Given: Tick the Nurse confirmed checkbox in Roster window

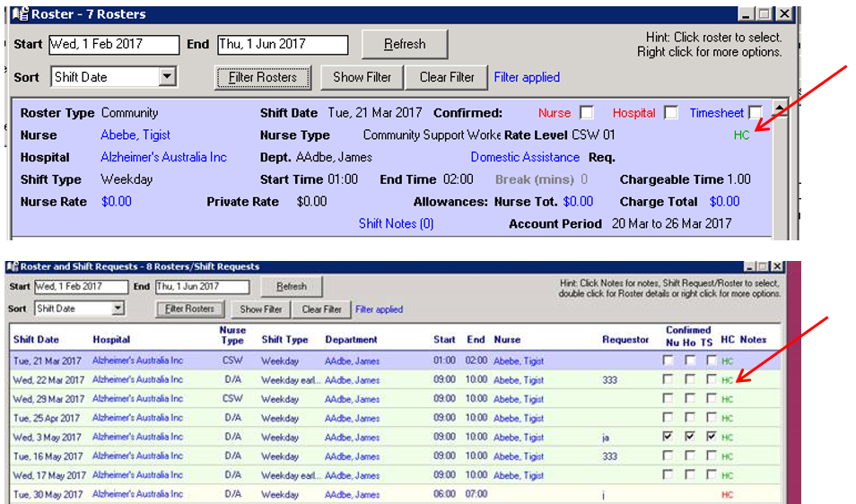Looking at the screenshot, I should point(586,112).
